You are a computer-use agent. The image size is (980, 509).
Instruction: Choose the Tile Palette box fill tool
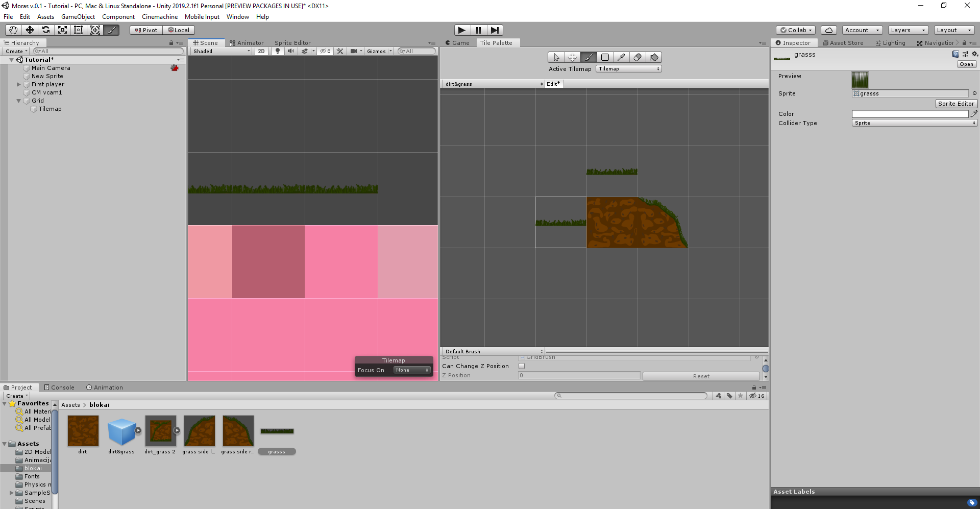point(605,57)
